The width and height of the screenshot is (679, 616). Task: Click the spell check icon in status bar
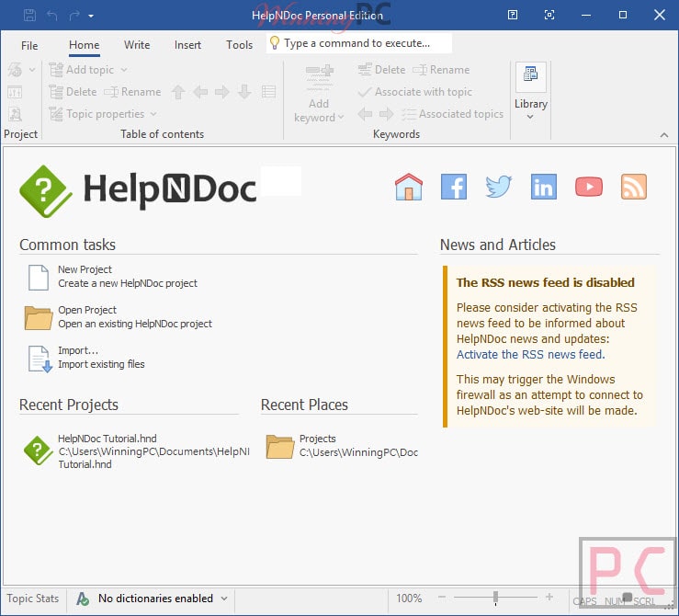(83, 599)
